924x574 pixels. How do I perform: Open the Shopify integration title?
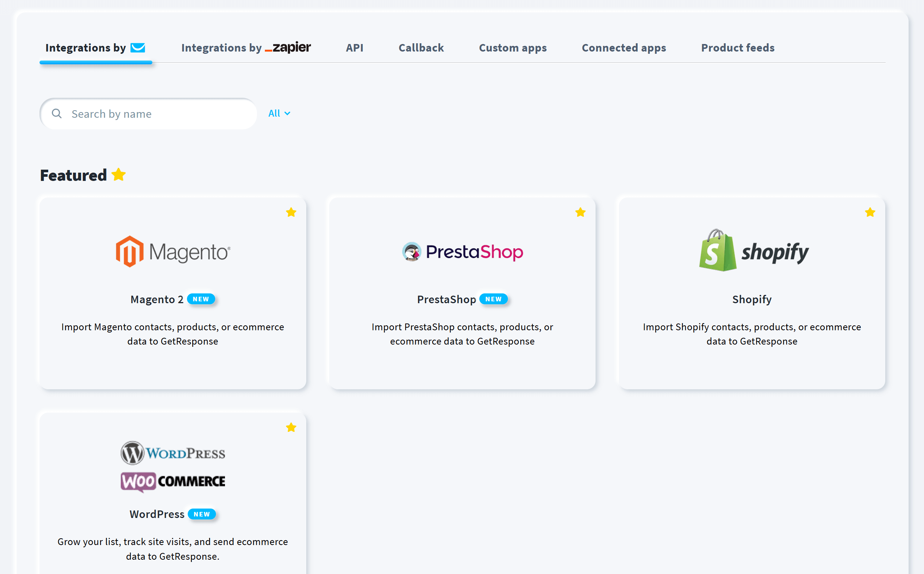pos(752,299)
